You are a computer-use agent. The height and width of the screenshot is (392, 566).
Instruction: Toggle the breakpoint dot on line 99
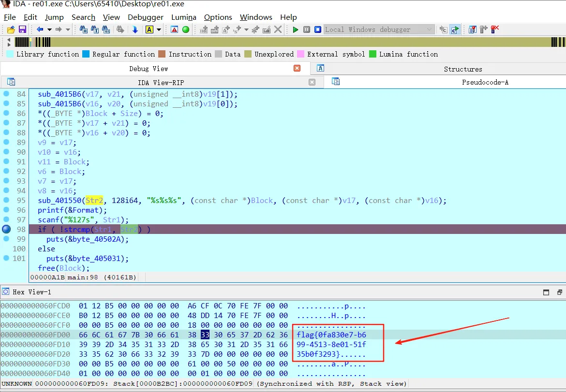[6, 239]
